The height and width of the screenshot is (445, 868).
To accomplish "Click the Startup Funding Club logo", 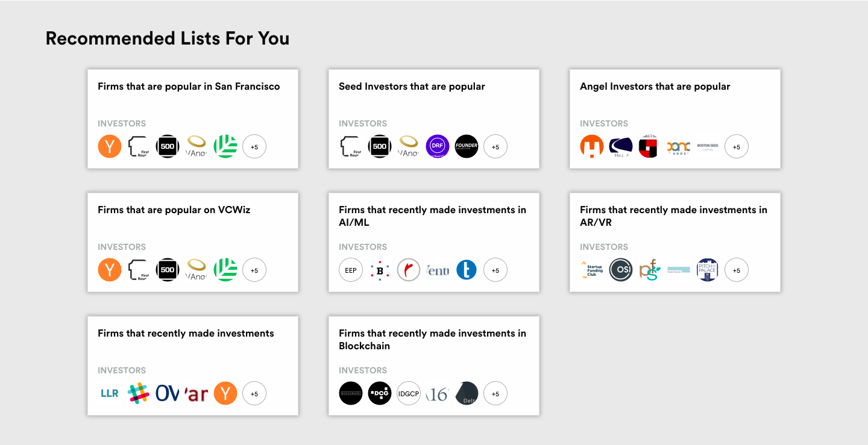I will tap(592, 270).
